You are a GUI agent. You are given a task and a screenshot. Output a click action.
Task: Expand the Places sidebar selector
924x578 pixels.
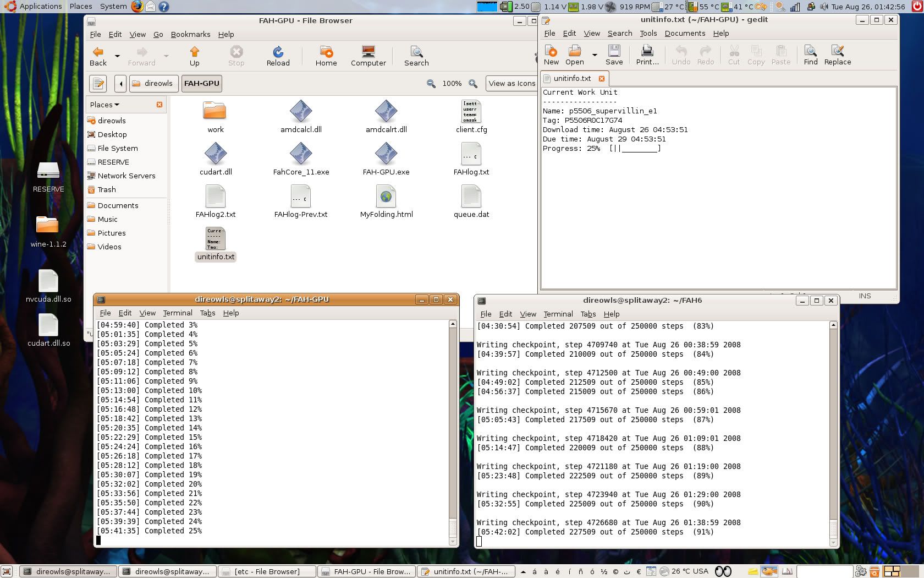(x=105, y=105)
